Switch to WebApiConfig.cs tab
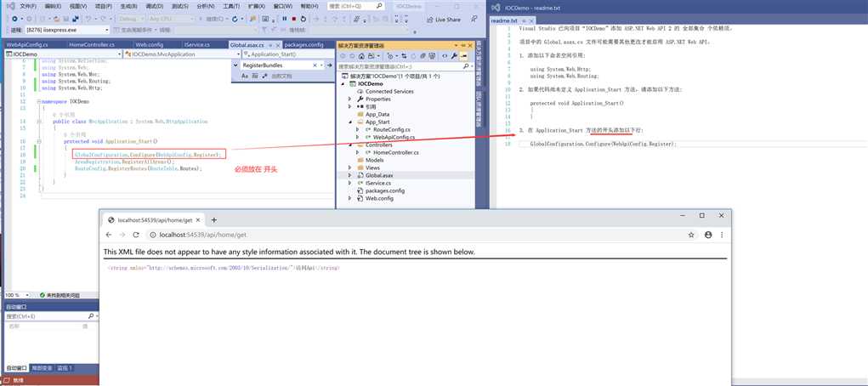868x386 pixels. coord(27,45)
